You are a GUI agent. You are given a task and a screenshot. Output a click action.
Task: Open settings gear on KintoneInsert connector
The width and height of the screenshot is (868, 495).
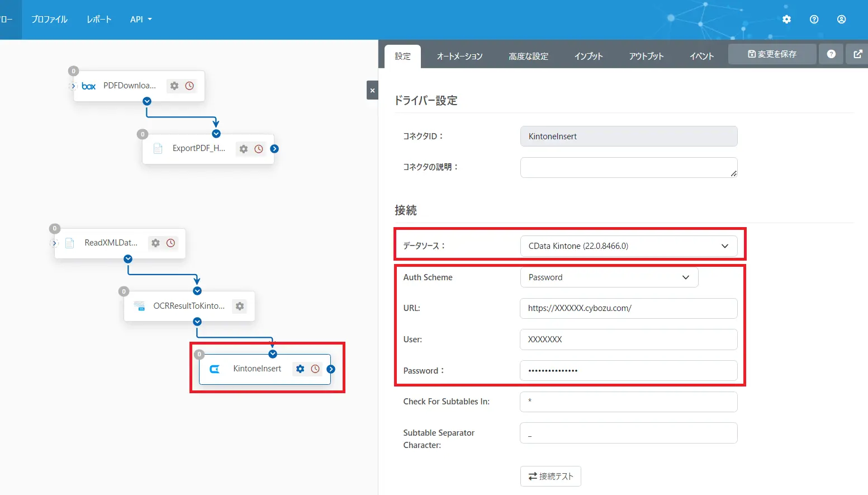pyautogui.click(x=300, y=369)
